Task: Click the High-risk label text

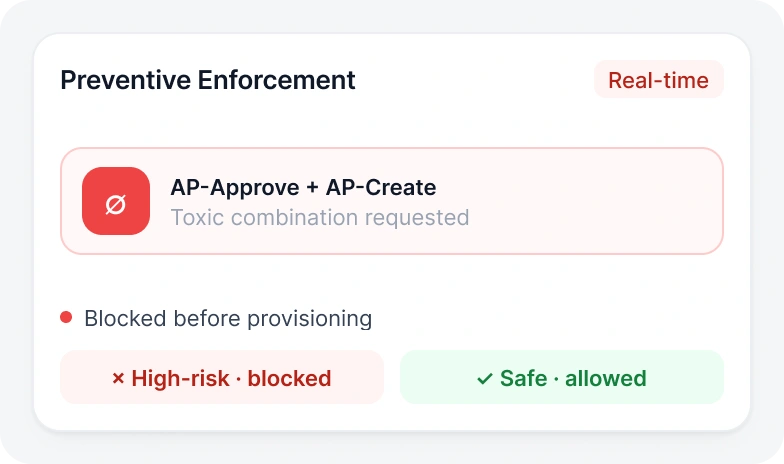Action: coord(180,378)
